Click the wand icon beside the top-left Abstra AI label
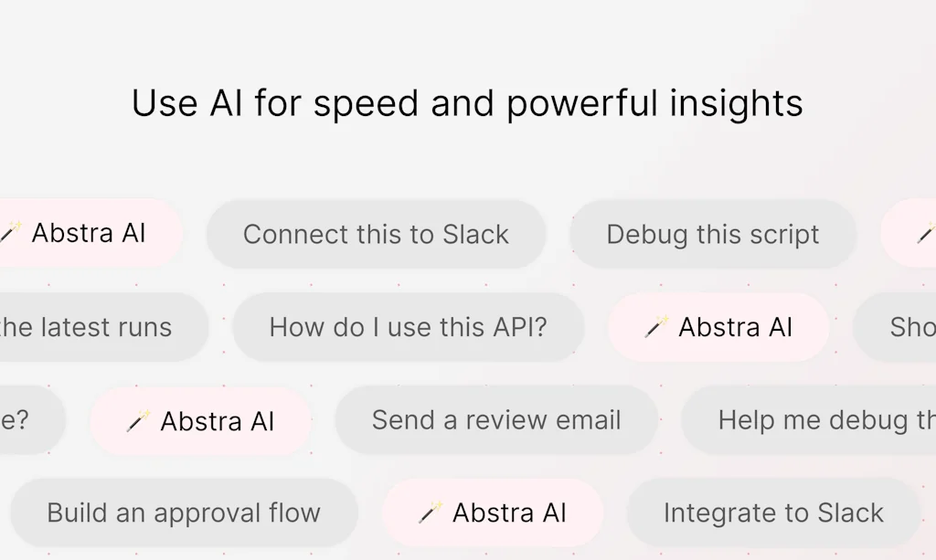This screenshot has width=936, height=560. 7,234
